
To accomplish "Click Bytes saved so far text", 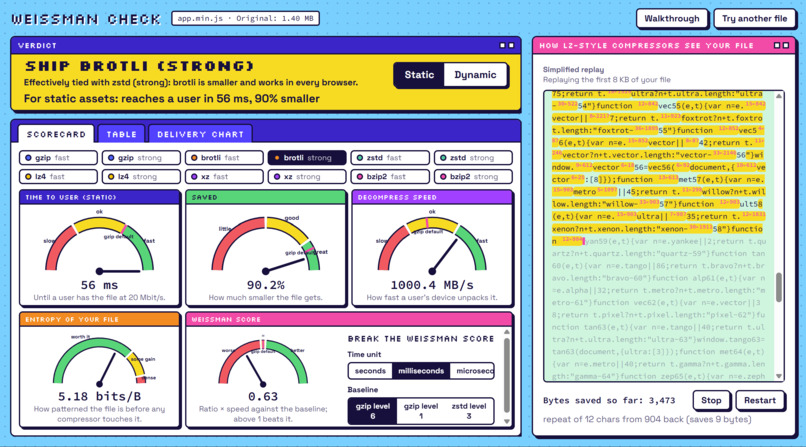I will point(609,400).
